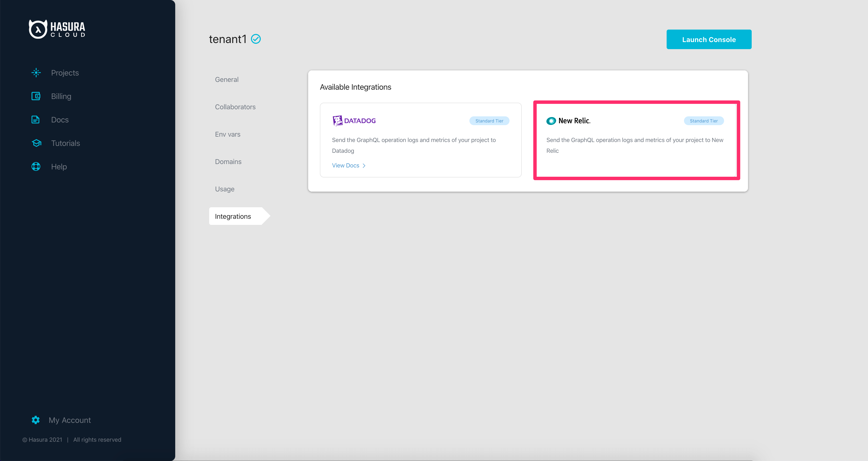Open the Datadog View Docs link
Screen dimensions: 868x461
tap(345, 165)
